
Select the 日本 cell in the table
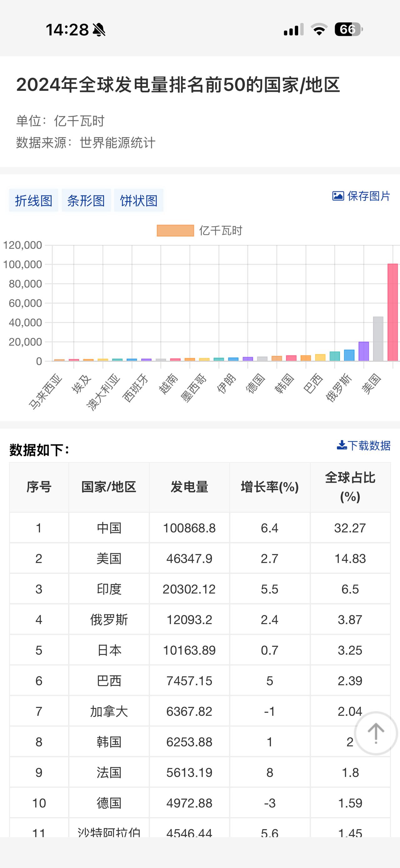tap(109, 650)
